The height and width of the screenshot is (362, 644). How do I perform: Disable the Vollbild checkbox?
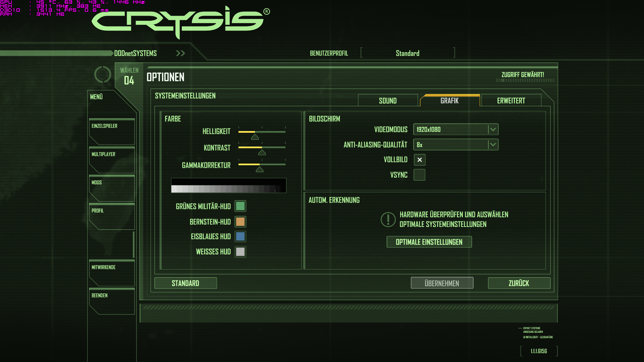point(419,160)
